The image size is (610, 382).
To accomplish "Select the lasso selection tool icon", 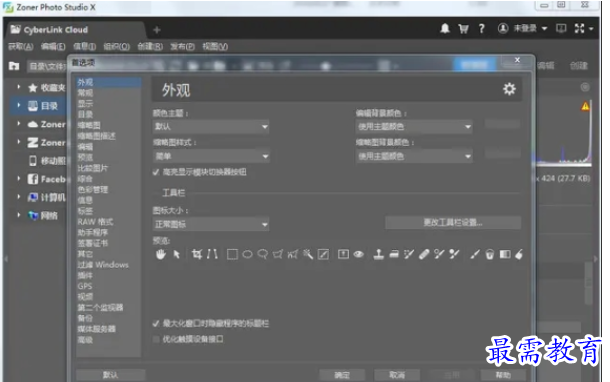I will (263, 254).
